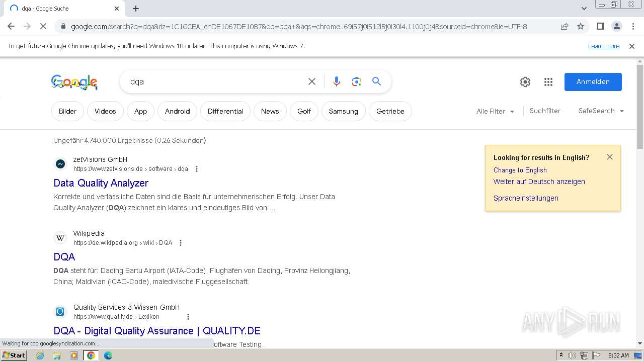644x362 pixels.
Task: Filter results by Getriebe
Action: (390, 111)
